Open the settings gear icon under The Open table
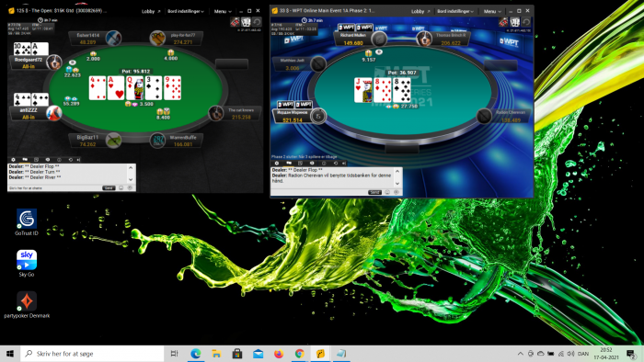The width and height of the screenshot is (644, 362). [x=13, y=160]
